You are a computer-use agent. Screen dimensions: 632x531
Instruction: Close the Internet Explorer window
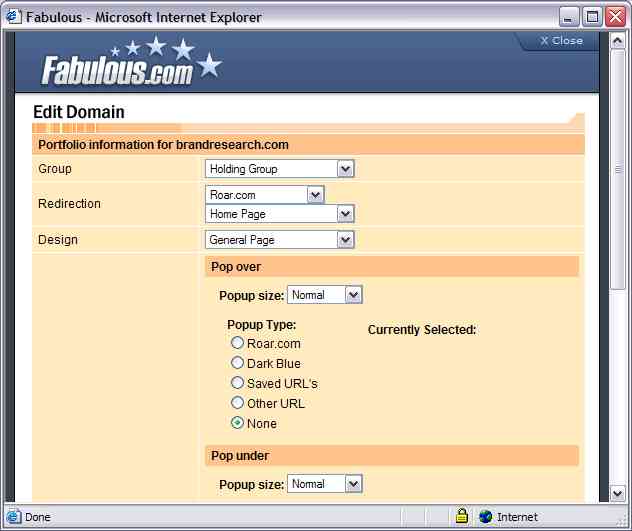tap(615, 17)
